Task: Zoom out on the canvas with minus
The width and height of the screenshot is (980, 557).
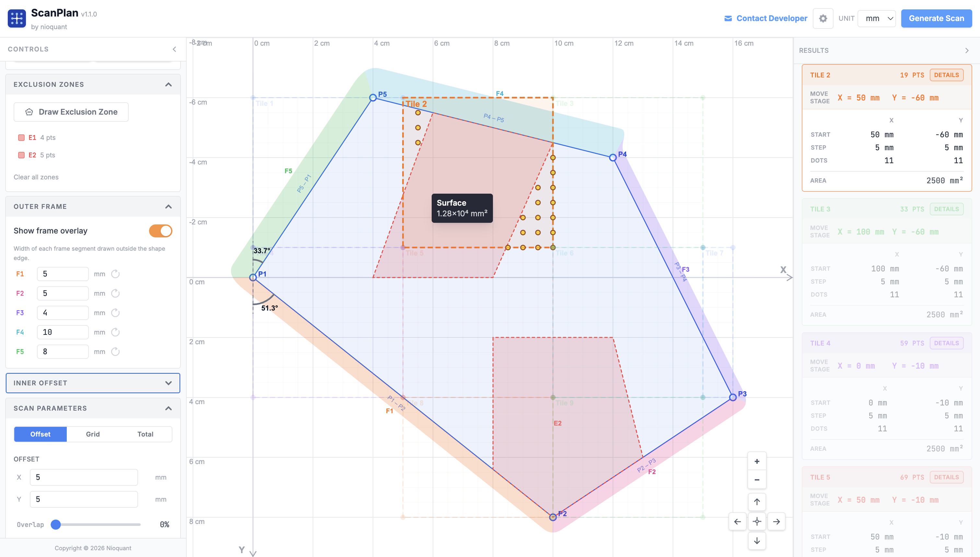Action: (x=757, y=480)
